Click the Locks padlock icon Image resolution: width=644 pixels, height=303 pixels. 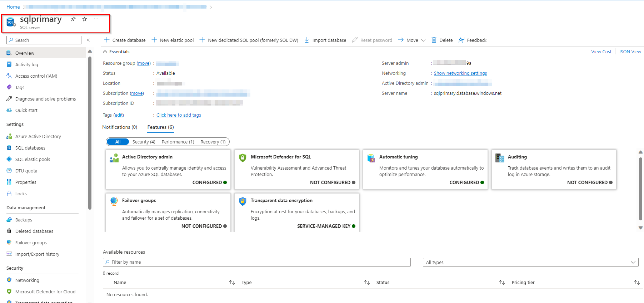click(9, 194)
